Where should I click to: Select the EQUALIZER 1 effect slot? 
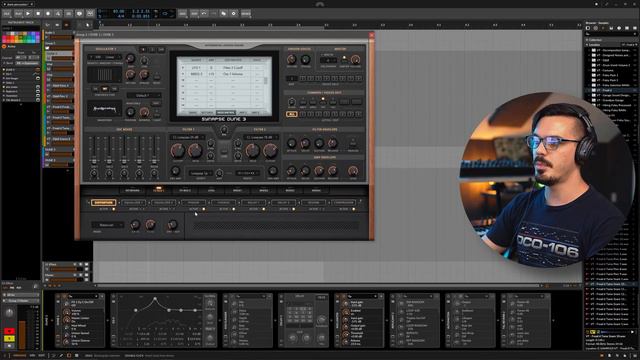tap(133, 202)
